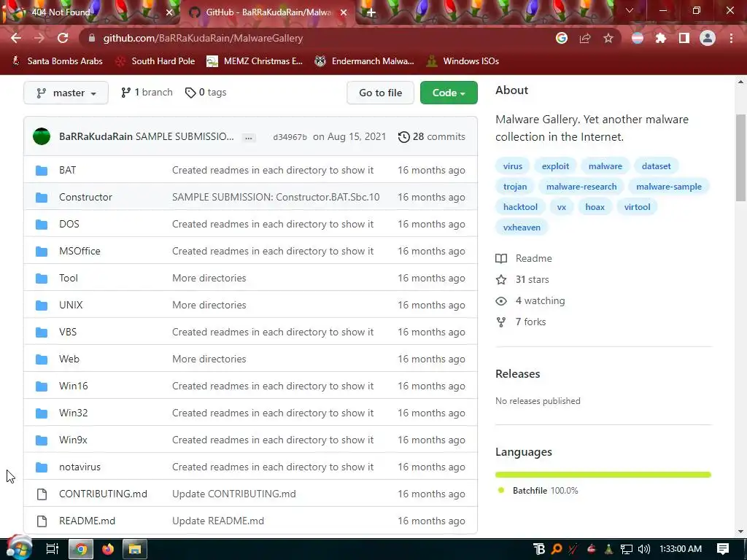The height and width of the screenshot is (560, 747).
Task: Open the MEMZ Christmas bookmark
Action: 255,61
